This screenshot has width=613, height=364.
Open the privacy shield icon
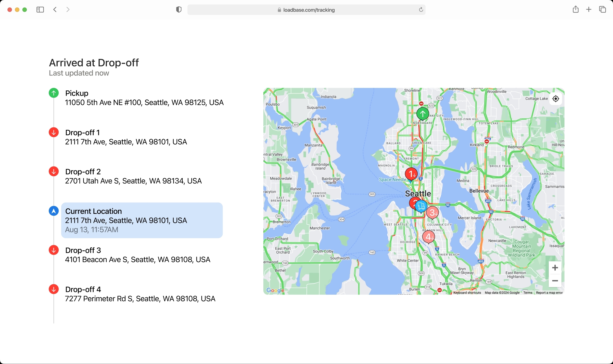[x=179, y=10]
